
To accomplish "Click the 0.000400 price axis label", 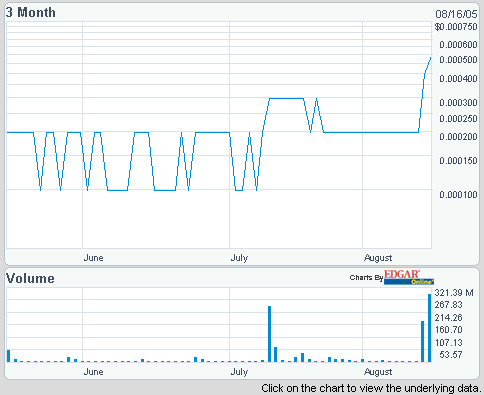I will [458, 79].
